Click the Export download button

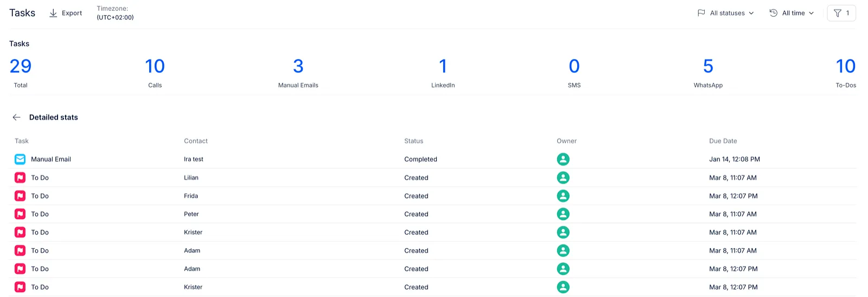click(x=66, y=13)
